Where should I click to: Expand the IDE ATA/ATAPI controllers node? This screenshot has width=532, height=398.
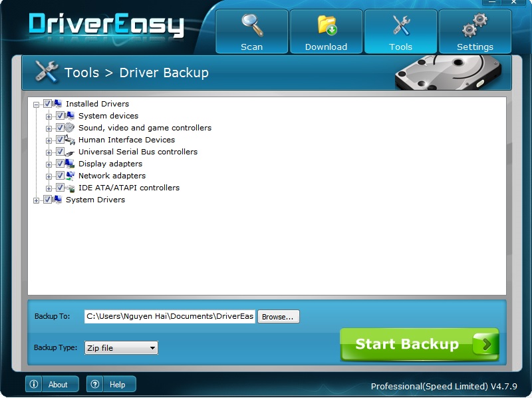(49, 188)
